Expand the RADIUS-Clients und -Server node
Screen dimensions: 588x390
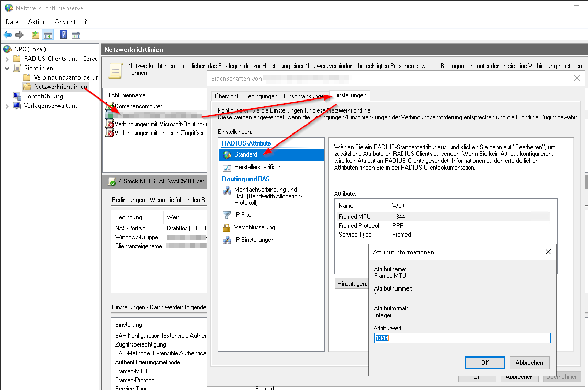[x=7, y=59]
